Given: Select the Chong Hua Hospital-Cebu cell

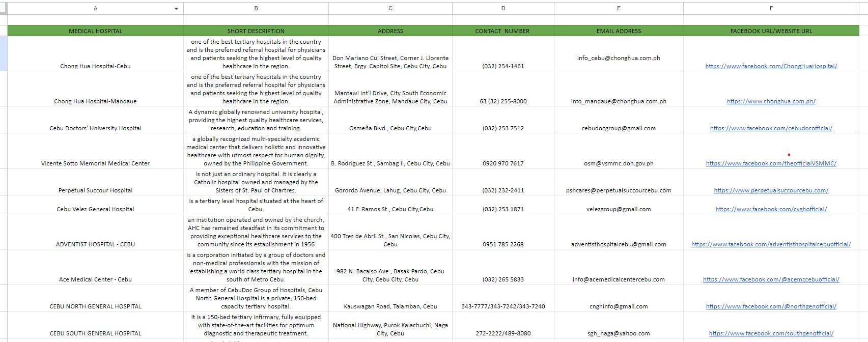Looking at the screenshot, I should point(96,54).
